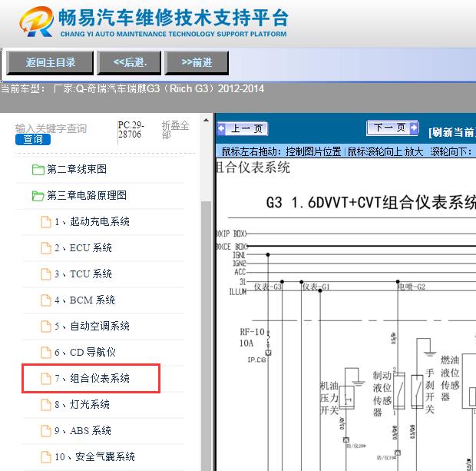
Task: Click the IP.C8 connector label
Action: [x=256, y=360]
